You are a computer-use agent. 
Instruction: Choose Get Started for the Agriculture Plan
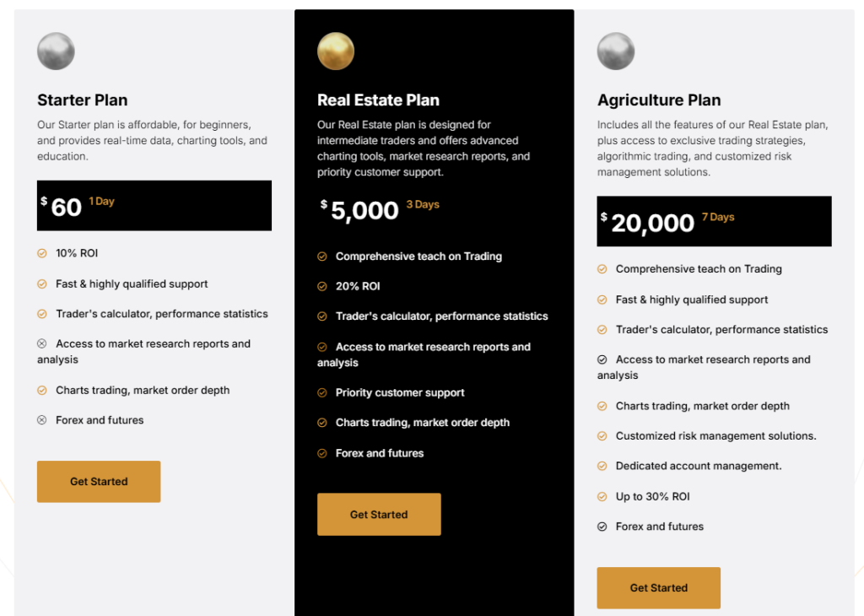click(x=658, y=588)
